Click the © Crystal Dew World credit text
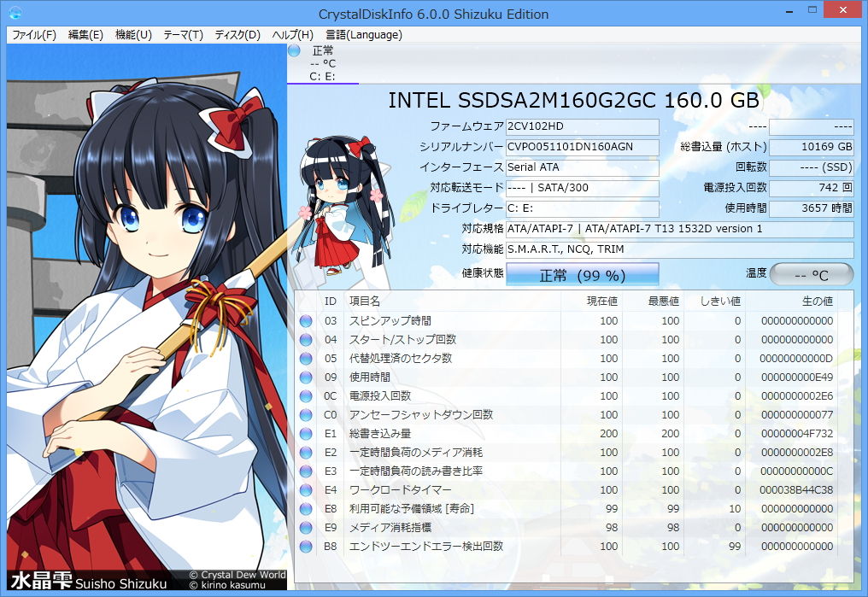Viewport: 868px width, 597px height. click(x=238, y=575)
